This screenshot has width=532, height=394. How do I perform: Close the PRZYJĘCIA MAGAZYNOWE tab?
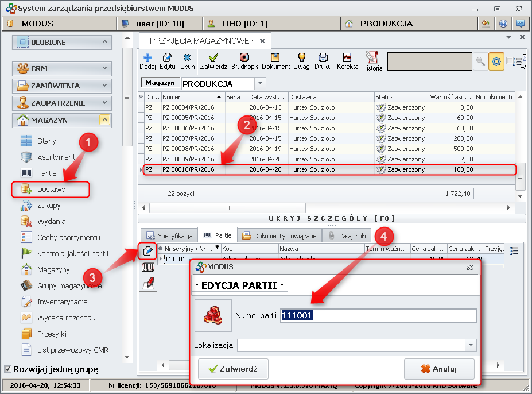(x=262, y=41)
